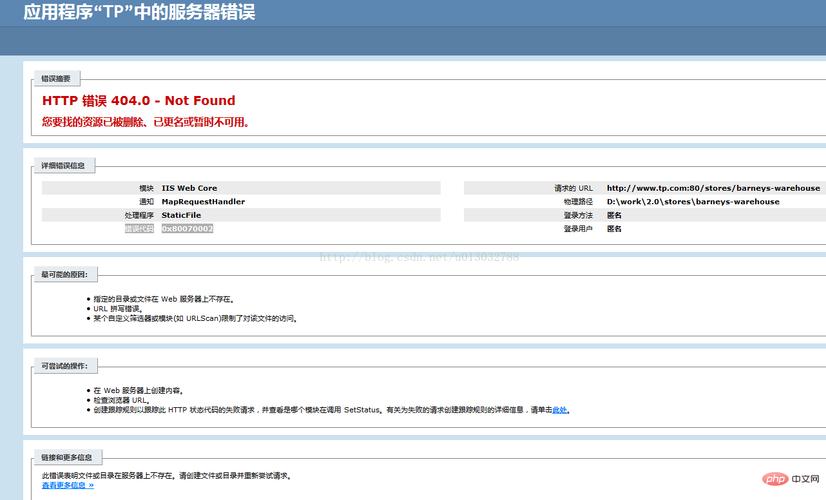Click the bullet 'URL 拼写错误。'
826x500 pixels.
pos(117,309)
